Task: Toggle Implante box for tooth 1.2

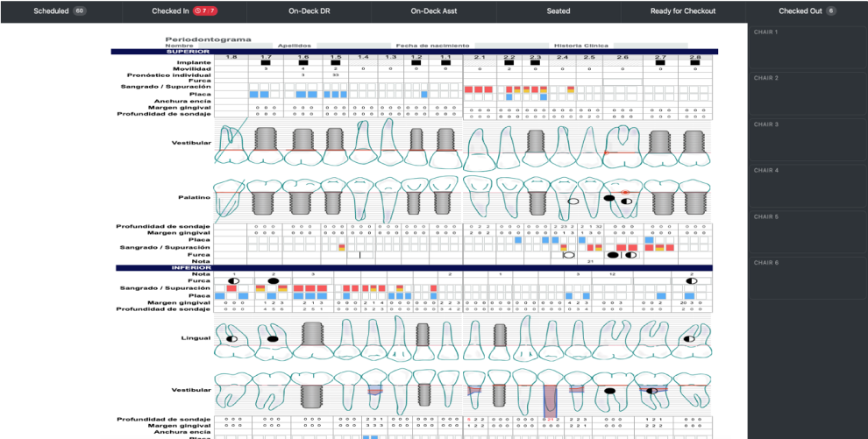Action: click(416, 63)
